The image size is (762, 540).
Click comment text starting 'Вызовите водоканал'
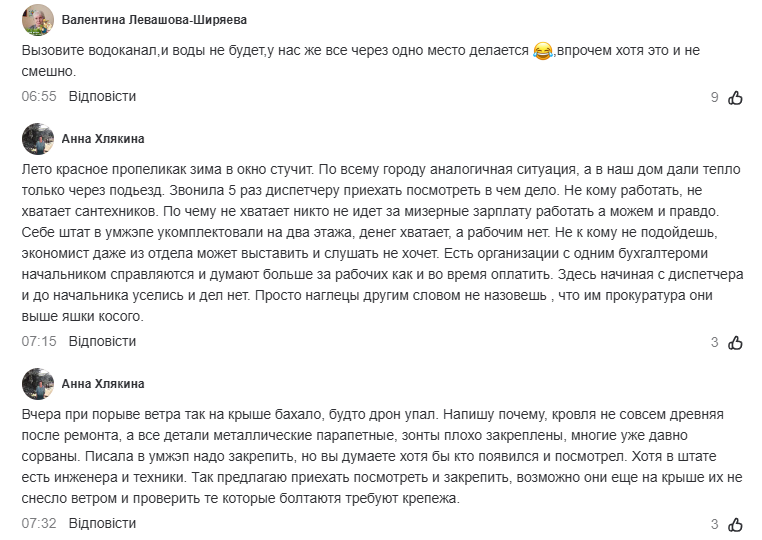point(270,49)
